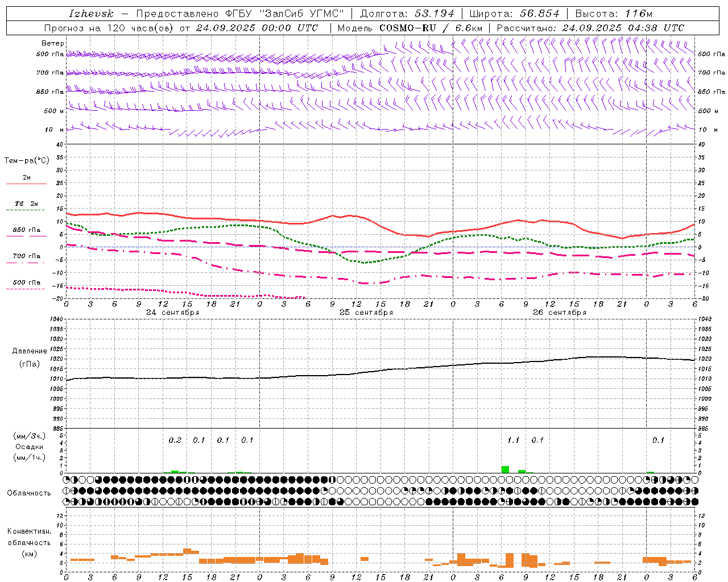Click the 1040 value on left pressure axis
This screenshot has width=728, height=582.
tap(55, 319)
